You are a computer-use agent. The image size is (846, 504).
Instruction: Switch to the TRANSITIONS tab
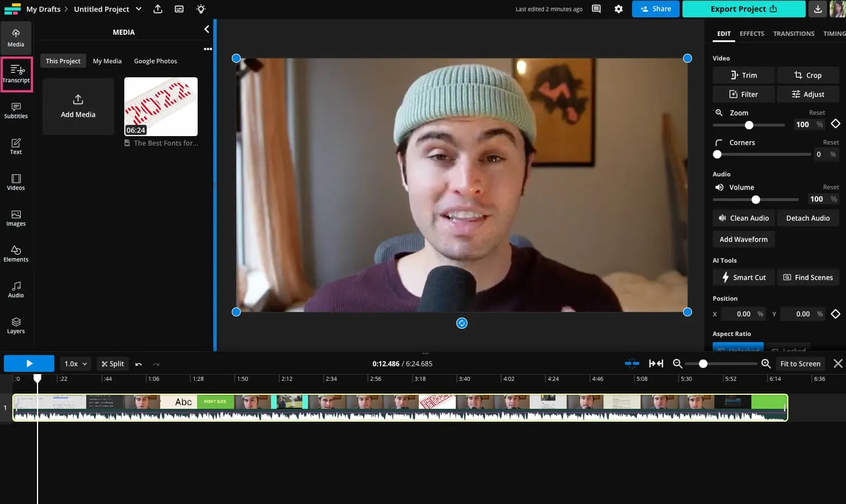(x=794, y=34)
